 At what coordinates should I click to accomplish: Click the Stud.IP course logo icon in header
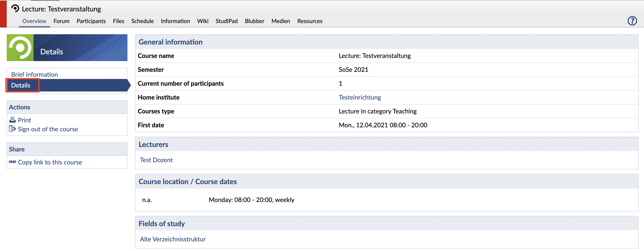tap(15, 9)
